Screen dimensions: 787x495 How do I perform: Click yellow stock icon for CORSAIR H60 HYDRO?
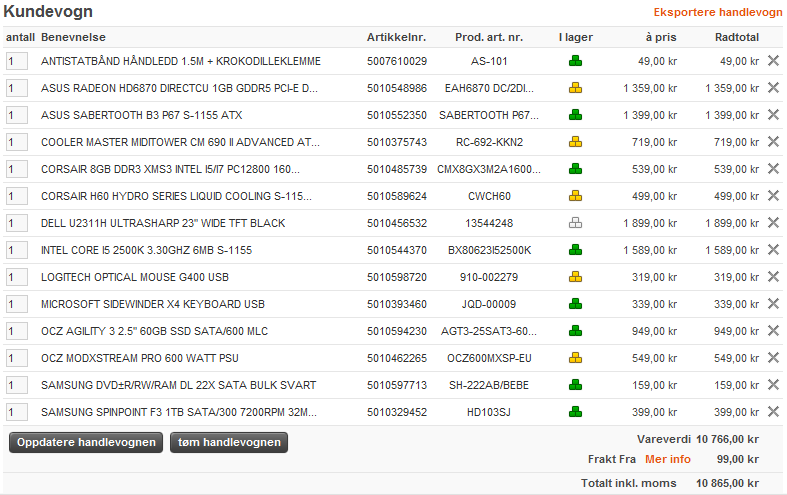tap(576, 196)
